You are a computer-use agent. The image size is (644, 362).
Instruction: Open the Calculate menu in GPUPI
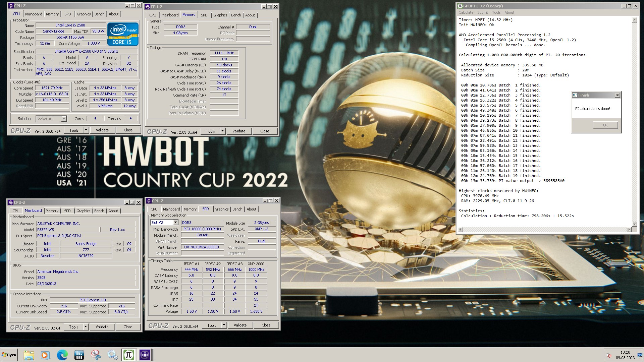(x=466, y=12)
